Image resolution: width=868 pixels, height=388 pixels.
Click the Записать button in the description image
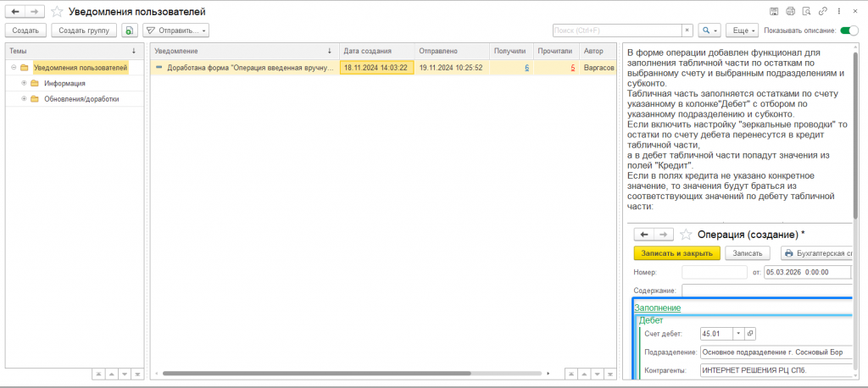(x=748, y=253)
